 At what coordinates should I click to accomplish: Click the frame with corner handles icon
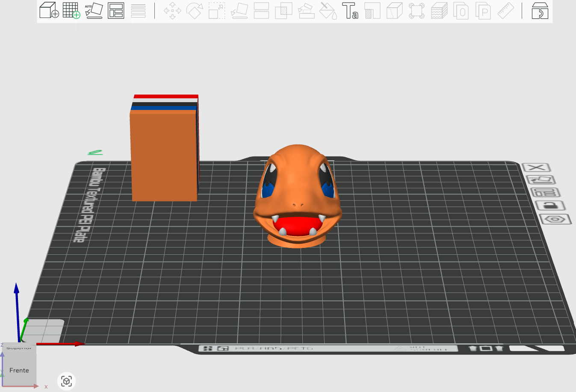(x=416, y=10)
